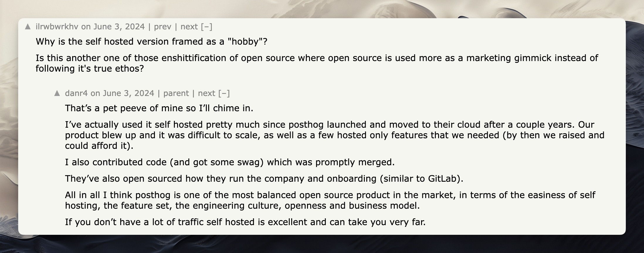
Task: Collapse ilrwbwrkhv's comment thread
Action: click(x=207, y=27)
